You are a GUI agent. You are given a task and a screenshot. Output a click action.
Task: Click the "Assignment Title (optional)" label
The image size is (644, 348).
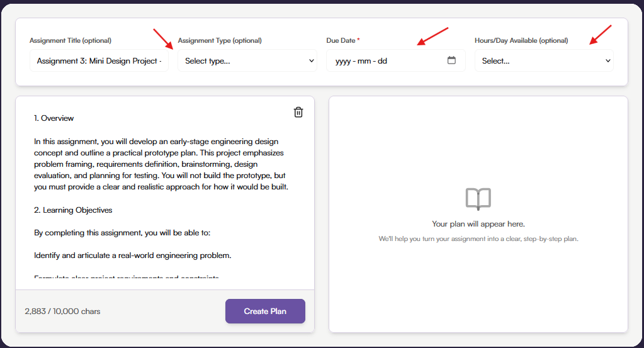coord(71,40)
